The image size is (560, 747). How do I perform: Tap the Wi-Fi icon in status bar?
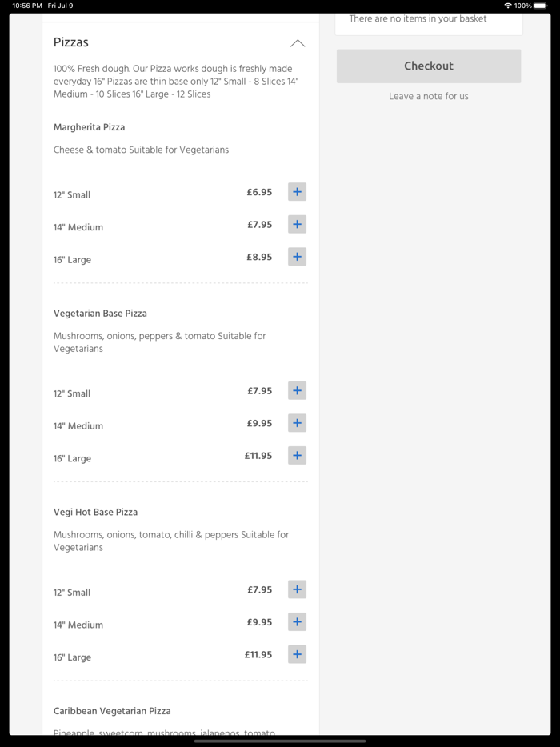(x=508, y=6)
